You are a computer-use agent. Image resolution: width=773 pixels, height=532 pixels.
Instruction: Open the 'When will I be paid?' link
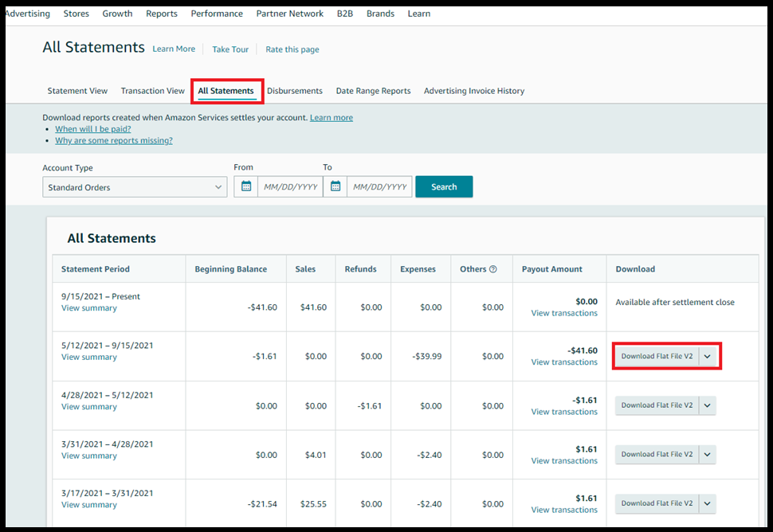93,129
